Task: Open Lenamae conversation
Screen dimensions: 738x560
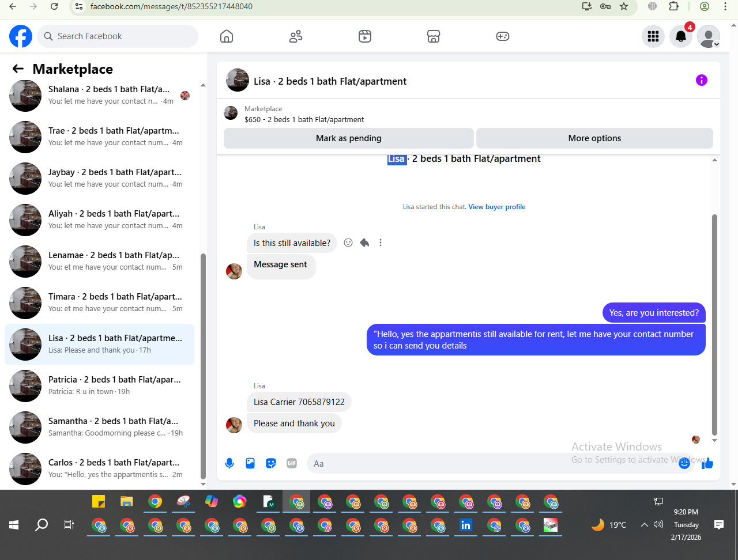Action: click(x=99, y=262)
